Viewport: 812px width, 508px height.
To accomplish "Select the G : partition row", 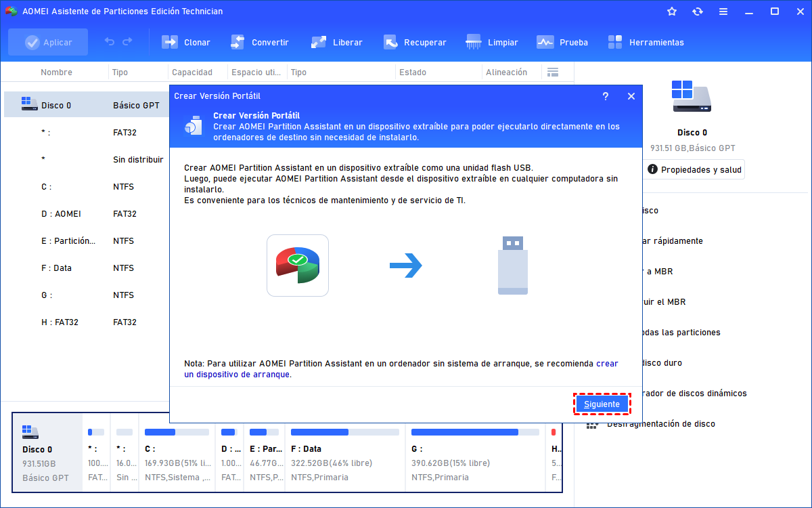I will 87,295.
